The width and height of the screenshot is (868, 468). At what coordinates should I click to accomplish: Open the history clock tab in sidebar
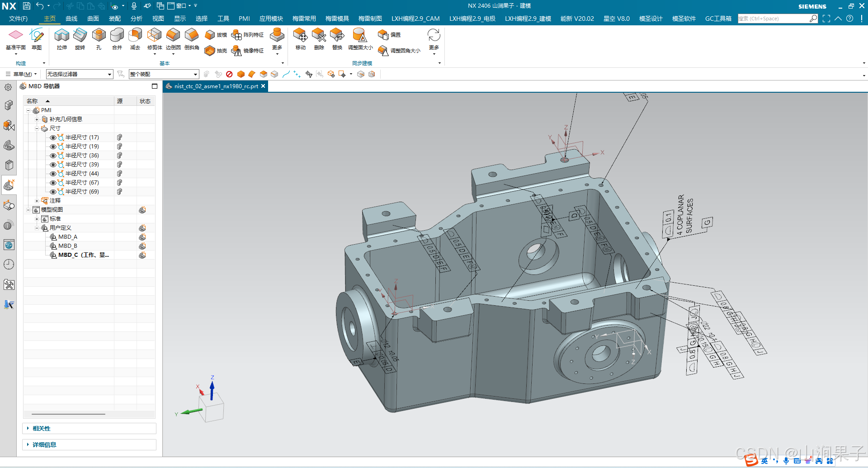point(9,265)
